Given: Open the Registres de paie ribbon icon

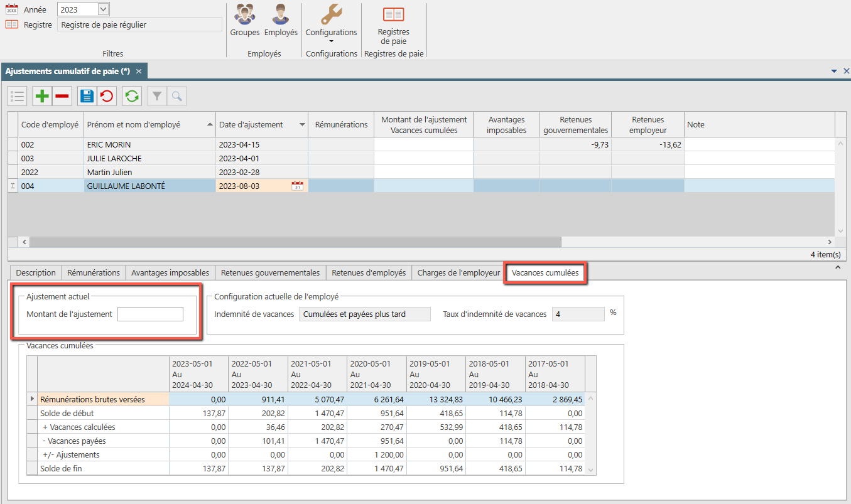Looking at the screenshot, I should coord(394,25).
